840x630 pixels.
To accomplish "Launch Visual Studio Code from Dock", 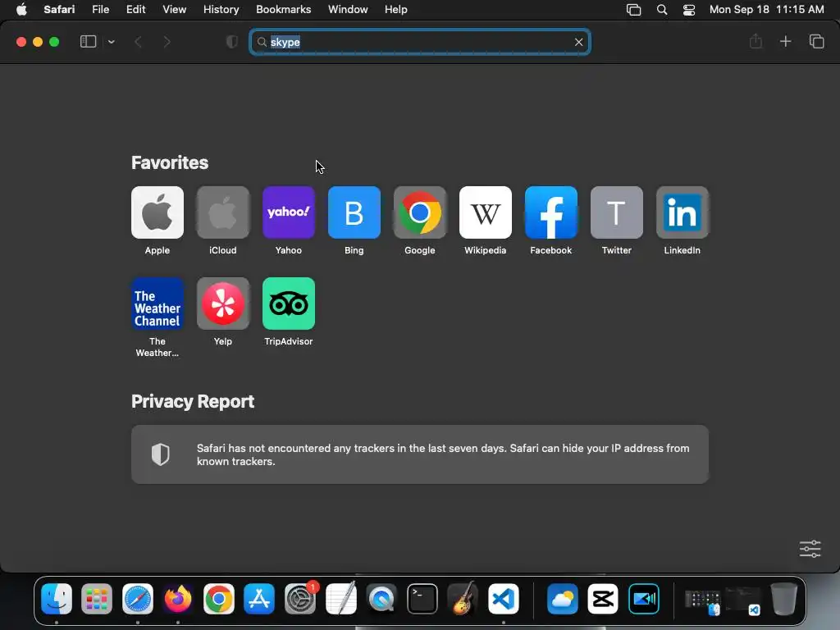I will point(504,598).
